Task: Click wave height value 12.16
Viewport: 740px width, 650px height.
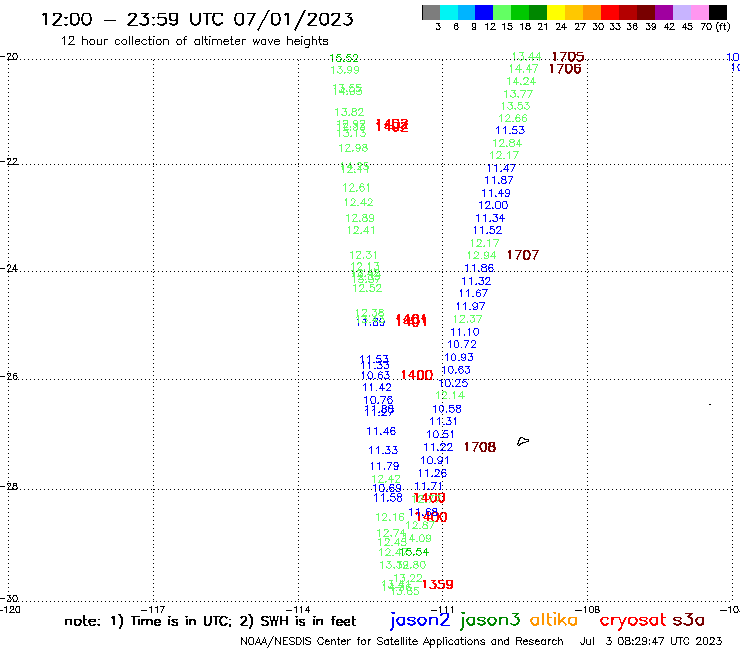Action: point(390,517)
